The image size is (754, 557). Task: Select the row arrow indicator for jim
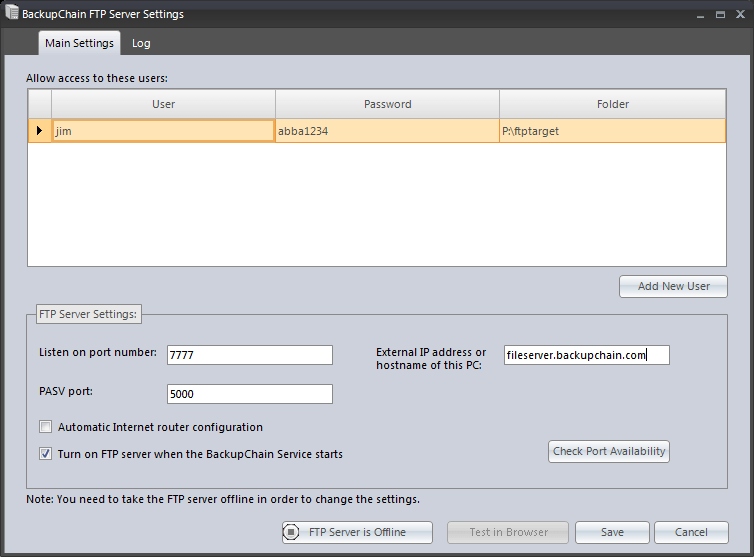click(39, 130)
